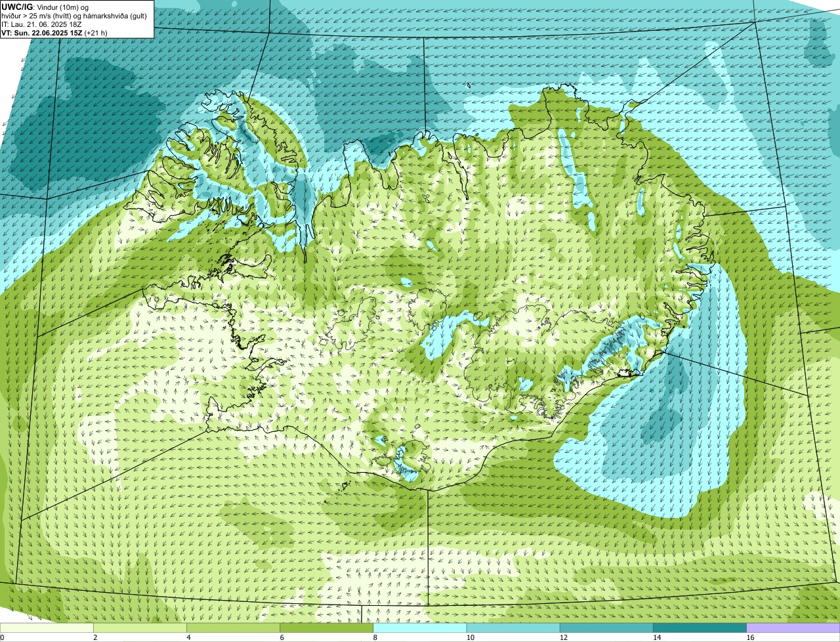Click the 6–8 m/s dark green swatch
840x642 pixels.
tap(326, 628)
